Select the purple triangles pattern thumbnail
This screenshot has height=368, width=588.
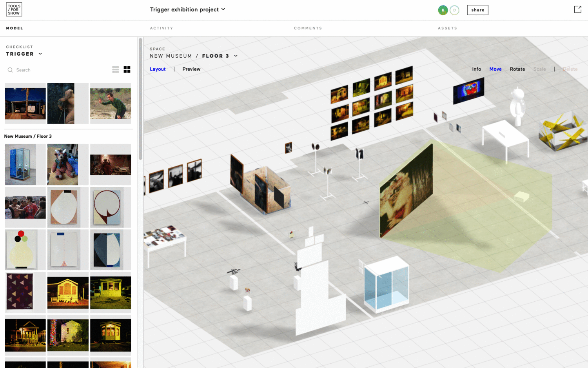(x=25, y=293)
